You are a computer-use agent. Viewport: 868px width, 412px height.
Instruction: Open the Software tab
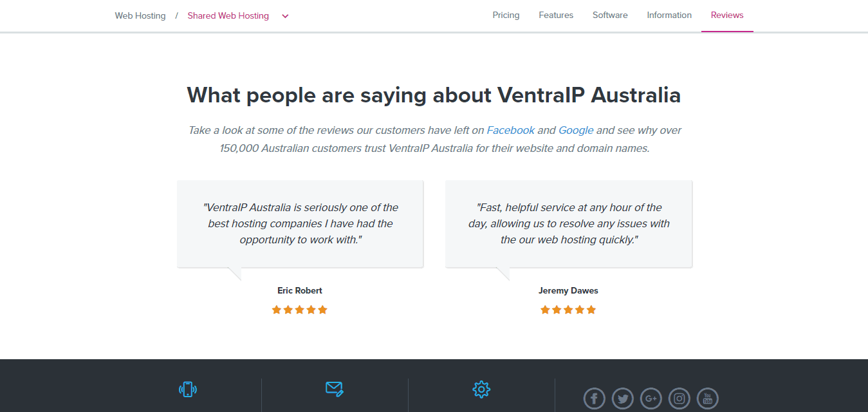[610, 15]
